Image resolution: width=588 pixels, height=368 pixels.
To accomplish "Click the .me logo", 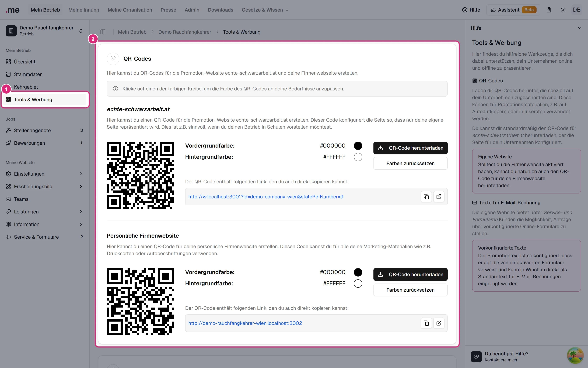I will click(x=12, y=10).
